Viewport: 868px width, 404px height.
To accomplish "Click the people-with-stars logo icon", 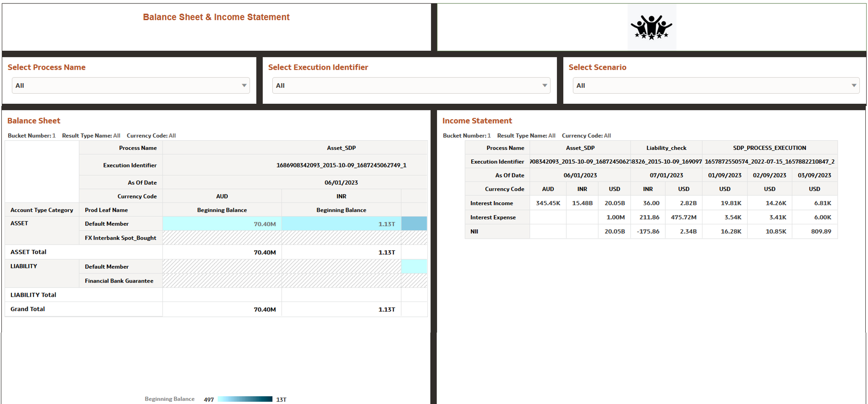I will (x=652, y=27).
